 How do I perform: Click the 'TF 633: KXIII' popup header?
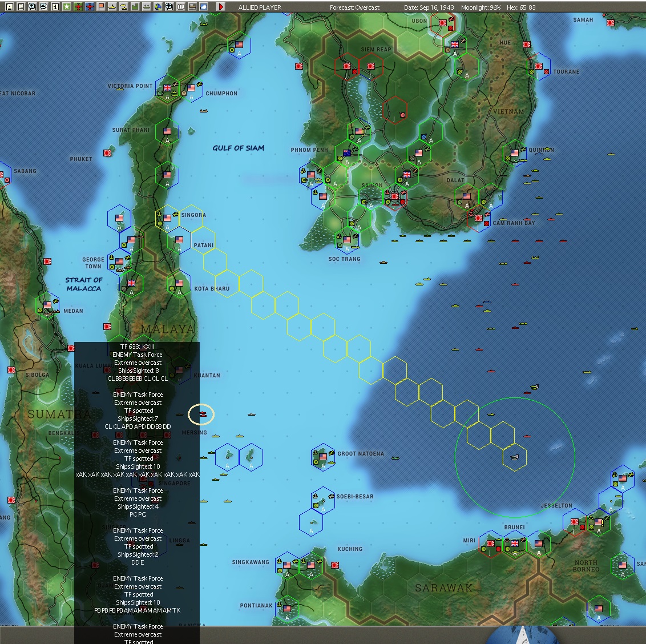point(137,347)
